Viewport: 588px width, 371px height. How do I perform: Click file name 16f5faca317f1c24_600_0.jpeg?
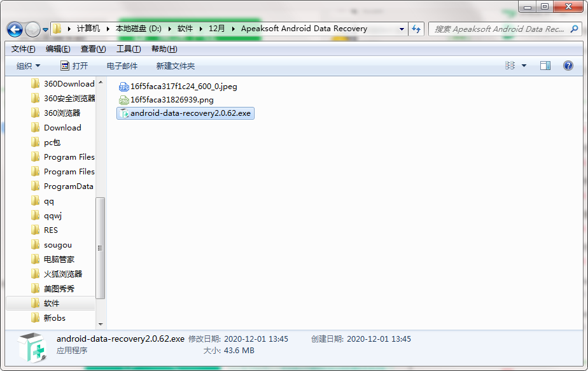click(x=184, y=87)
